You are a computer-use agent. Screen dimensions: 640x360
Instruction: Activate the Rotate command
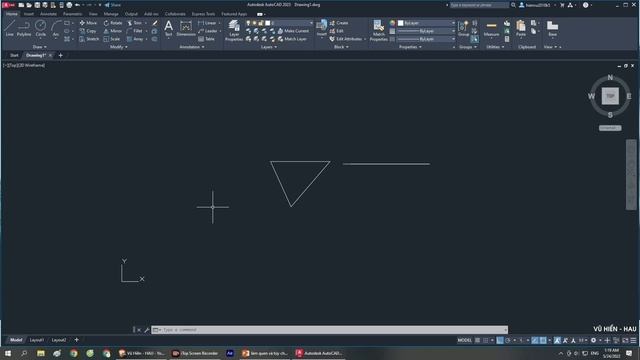coord(113,23)
